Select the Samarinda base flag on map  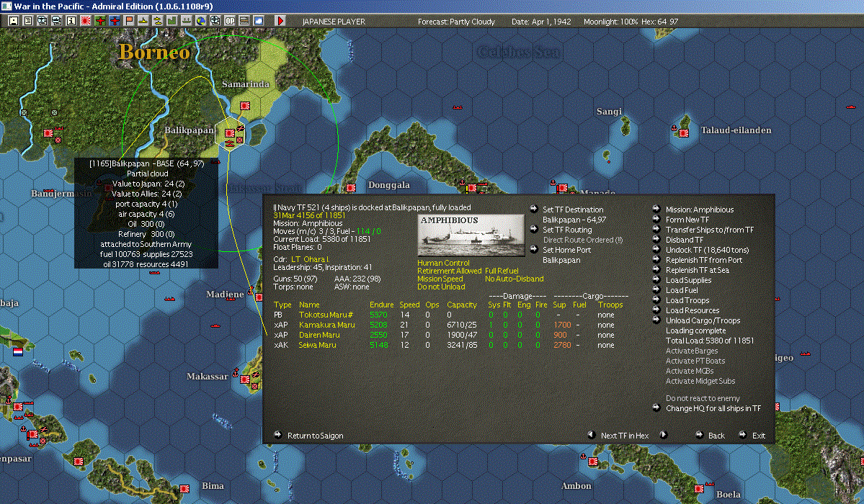click(245, 106)
